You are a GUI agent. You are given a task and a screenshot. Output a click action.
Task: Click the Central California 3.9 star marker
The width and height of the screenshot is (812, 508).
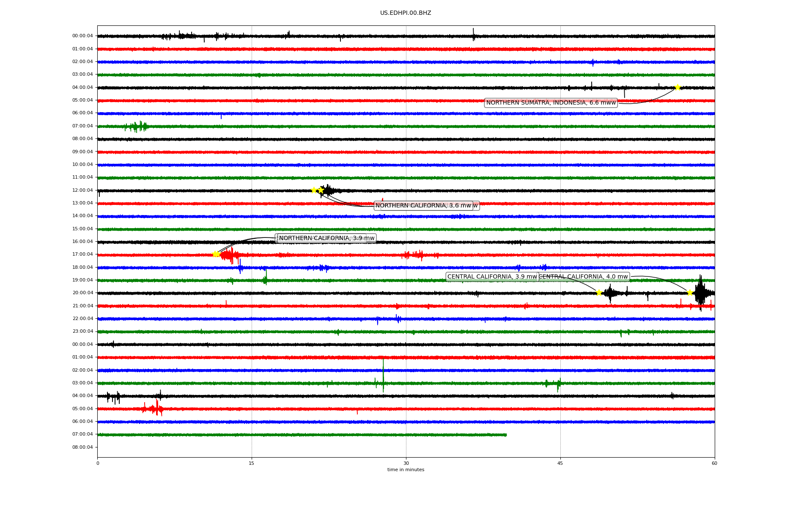pos(599,293)
